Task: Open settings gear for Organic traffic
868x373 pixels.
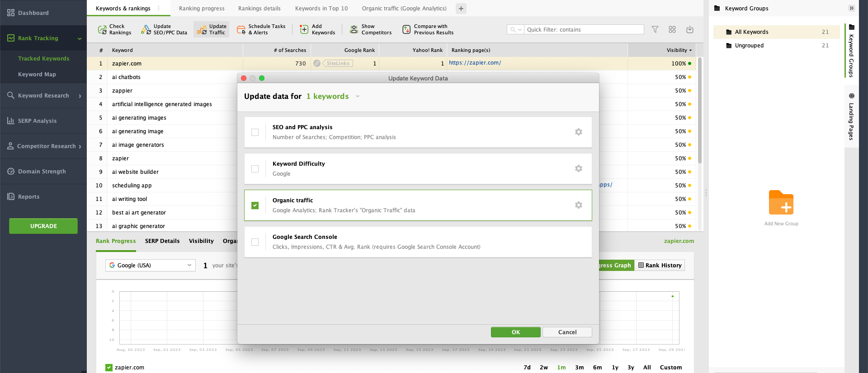Action: (579, 205)
